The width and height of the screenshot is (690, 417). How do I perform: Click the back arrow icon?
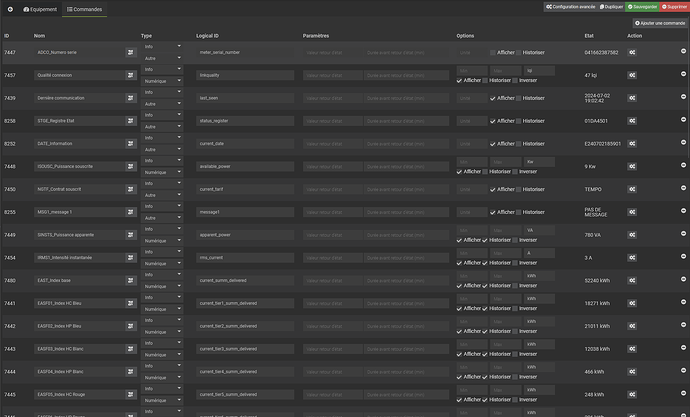coord(10,9)
